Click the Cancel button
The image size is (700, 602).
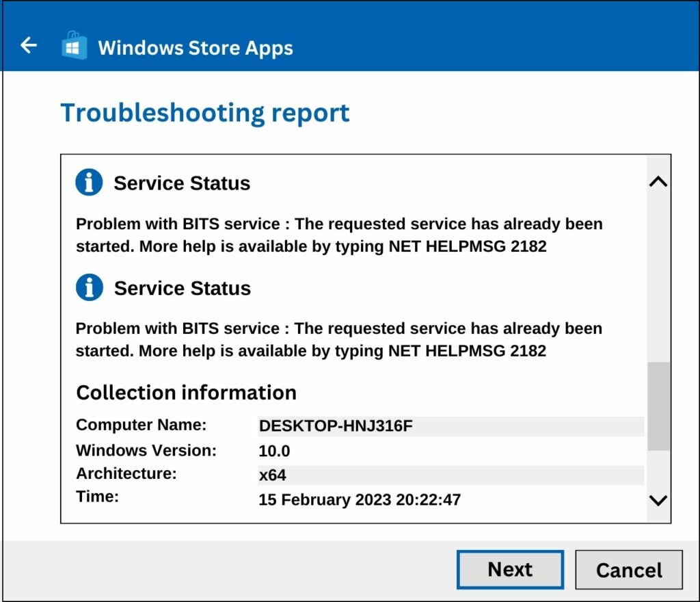(629, 570)
